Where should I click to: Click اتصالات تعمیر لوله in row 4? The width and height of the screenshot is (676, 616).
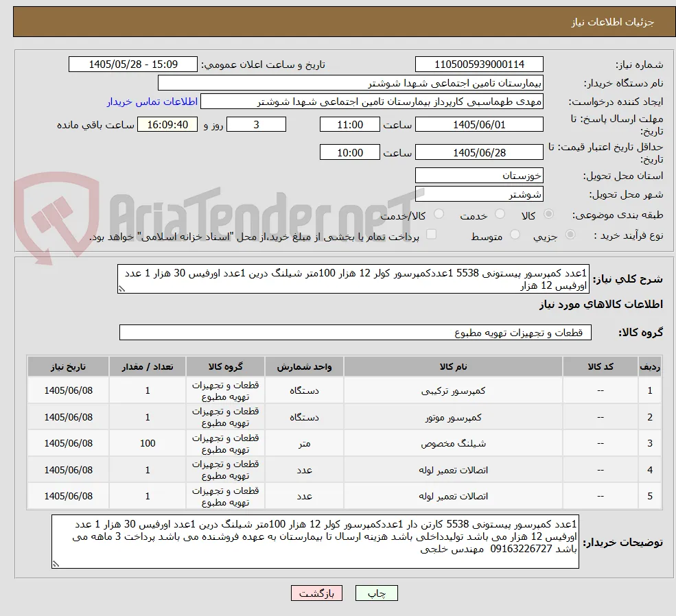point(453,470)
